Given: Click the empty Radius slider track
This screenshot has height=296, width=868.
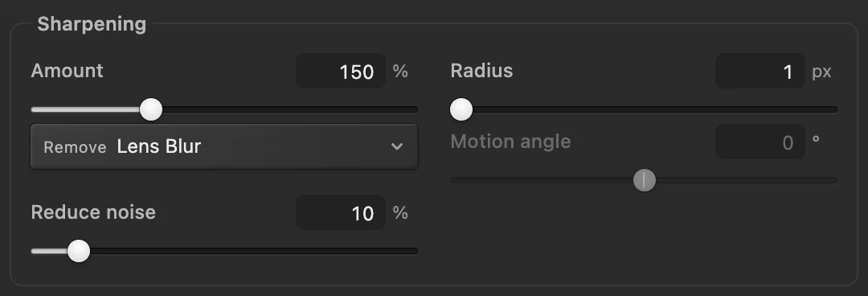Looking at the screenshot, I should click(655, 109).
